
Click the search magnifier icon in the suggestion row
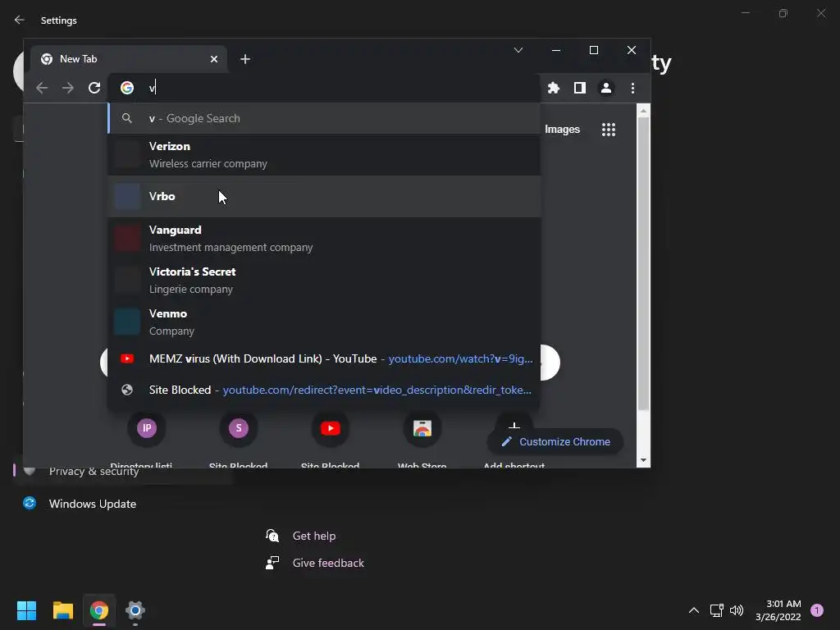[x=127, y=118]
